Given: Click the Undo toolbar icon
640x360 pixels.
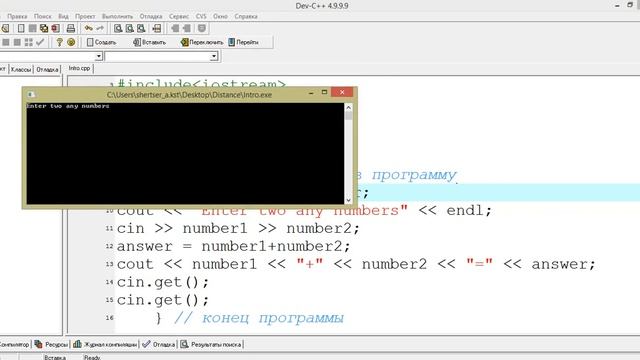Looking at the screenshot, I should point(89,28).
